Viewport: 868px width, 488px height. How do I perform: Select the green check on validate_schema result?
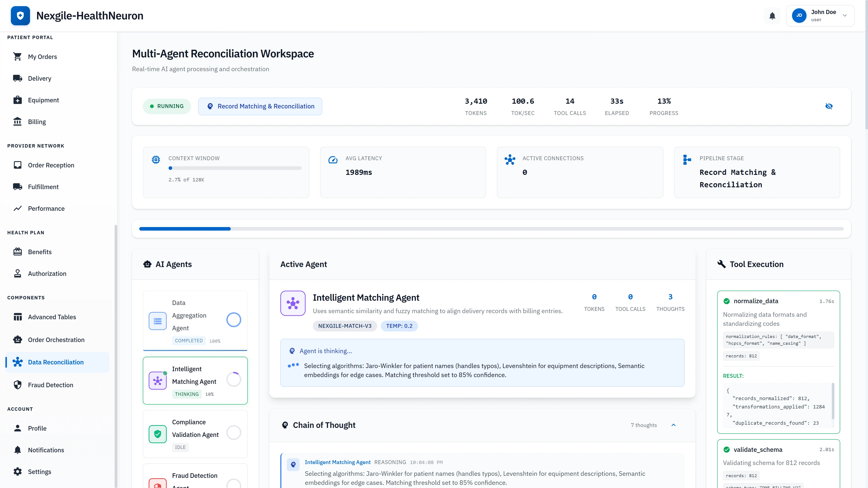(727, 449)
